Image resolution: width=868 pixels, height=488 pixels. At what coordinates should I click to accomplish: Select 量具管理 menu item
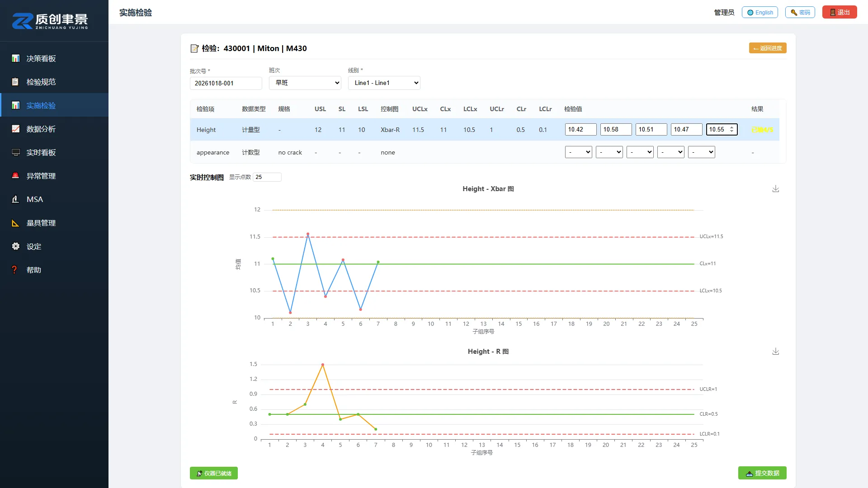tap(54, 223)
